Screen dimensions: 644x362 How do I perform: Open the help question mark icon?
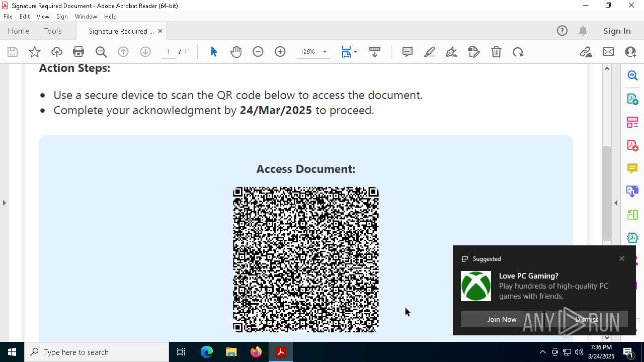(562, 31)
